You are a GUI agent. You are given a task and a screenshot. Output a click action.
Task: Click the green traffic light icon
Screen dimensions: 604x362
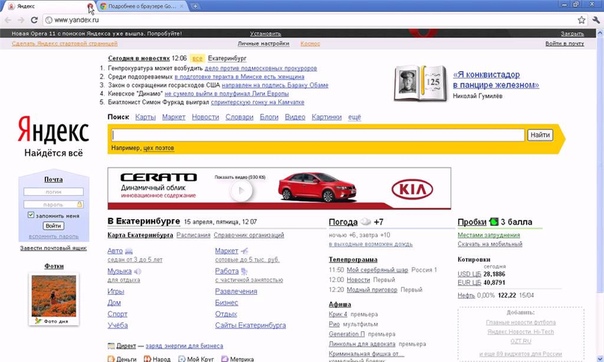click(494, 222)
